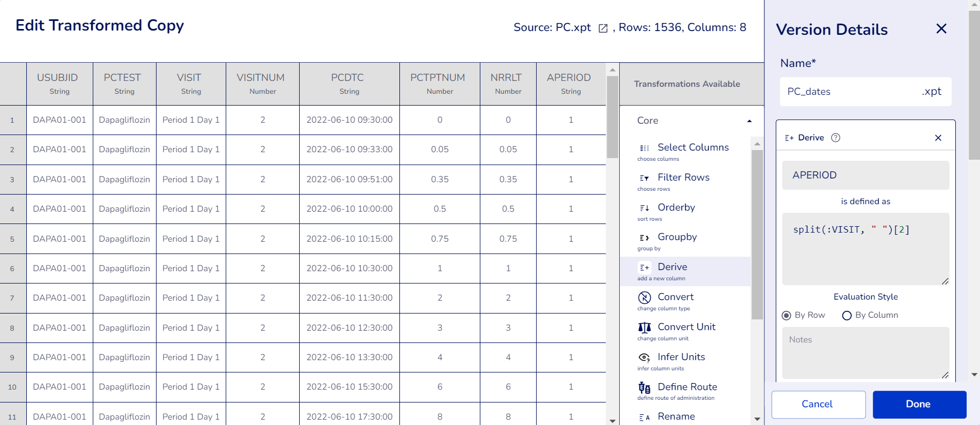Click the Orderby sort icon
This screenshot has height=425, width=980.
click(x=644, y=208)
